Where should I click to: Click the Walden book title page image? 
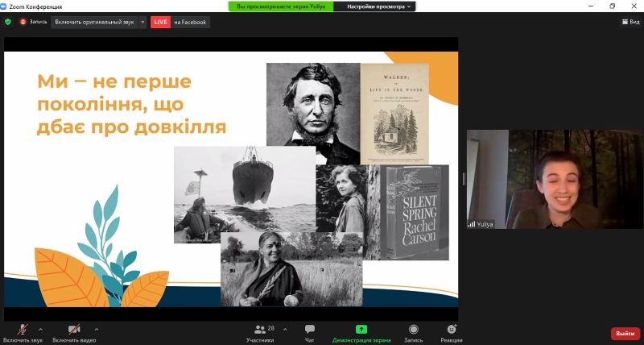[x=394, y=114]
